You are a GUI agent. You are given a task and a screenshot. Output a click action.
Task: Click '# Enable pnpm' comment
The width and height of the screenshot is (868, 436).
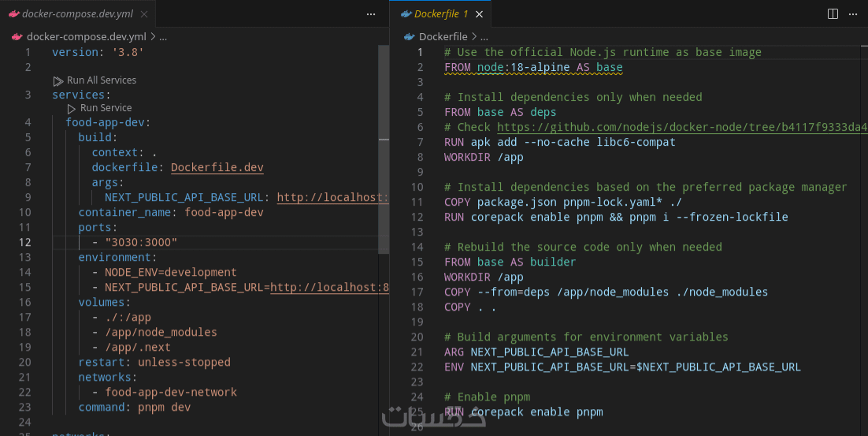pyautogui.click(x=487, y=397)
